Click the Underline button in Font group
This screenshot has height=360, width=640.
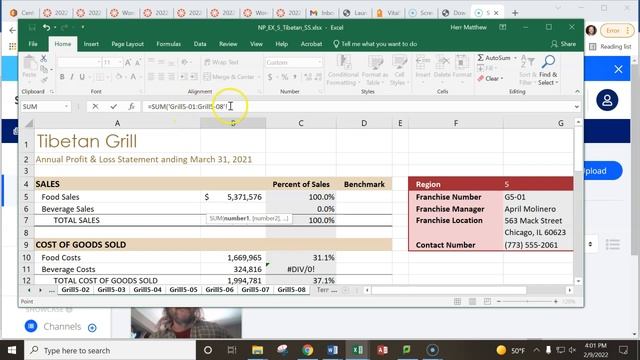pyautogui.click(x=82, y=77)
